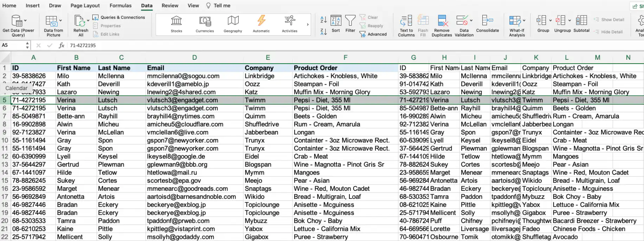The image size is (644, 241).
Task: Open Advanced filter options
Action: click(373, 34)
